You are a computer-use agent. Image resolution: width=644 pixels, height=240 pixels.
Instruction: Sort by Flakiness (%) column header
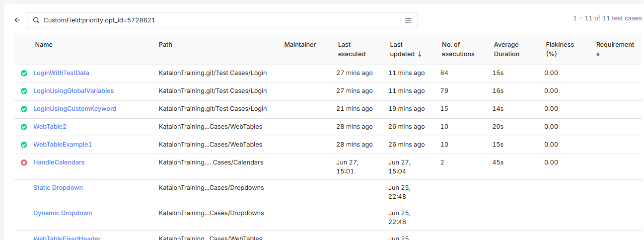point(560,49)
